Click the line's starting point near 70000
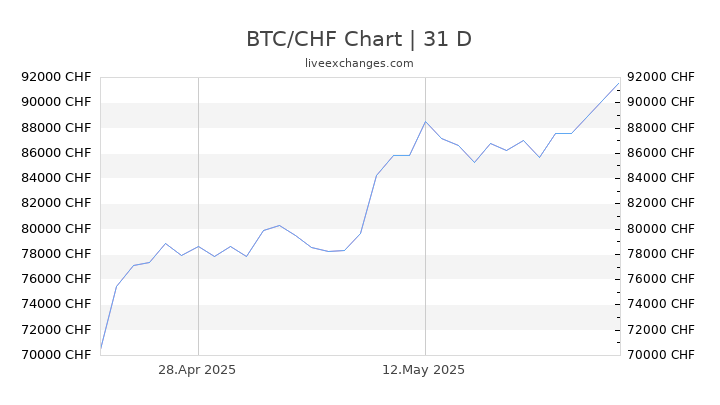The height and width of the screenshot is (405, 720). click(x=101, y=348)
